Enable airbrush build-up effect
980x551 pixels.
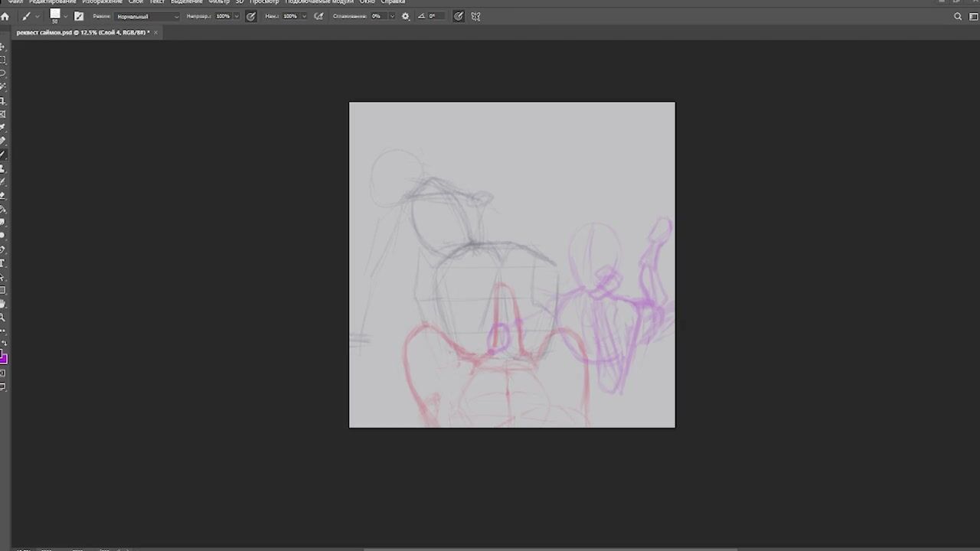click(318, 16)
